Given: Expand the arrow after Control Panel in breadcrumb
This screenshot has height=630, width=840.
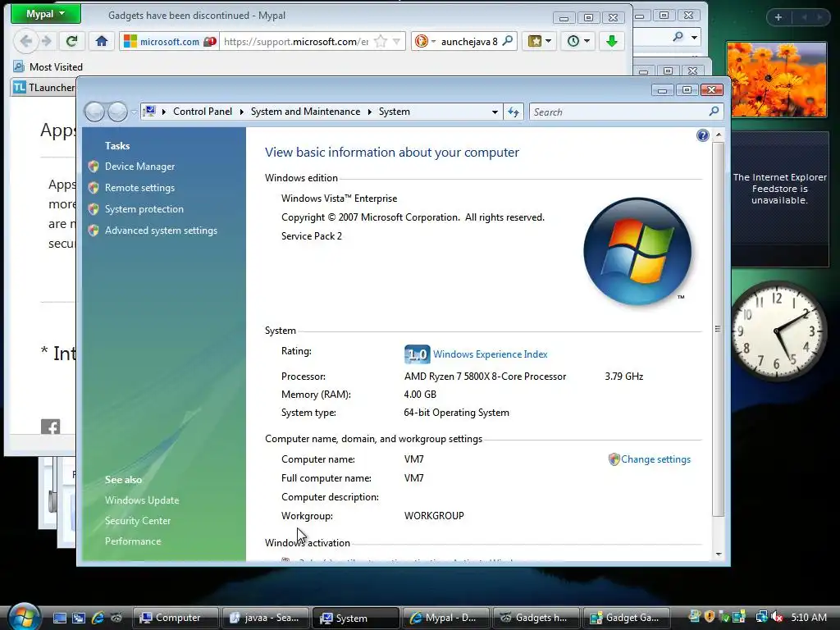Looking at the screenshot, I should [242, 112].
